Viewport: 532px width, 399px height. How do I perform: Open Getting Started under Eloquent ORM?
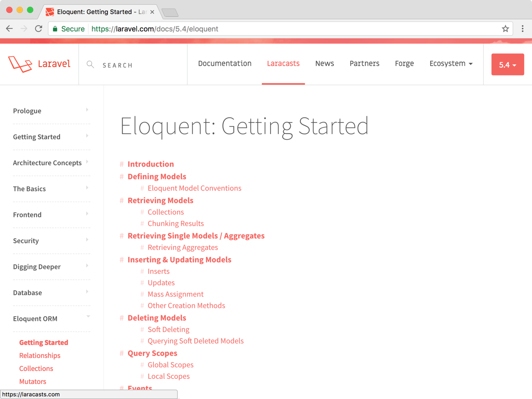44,343
